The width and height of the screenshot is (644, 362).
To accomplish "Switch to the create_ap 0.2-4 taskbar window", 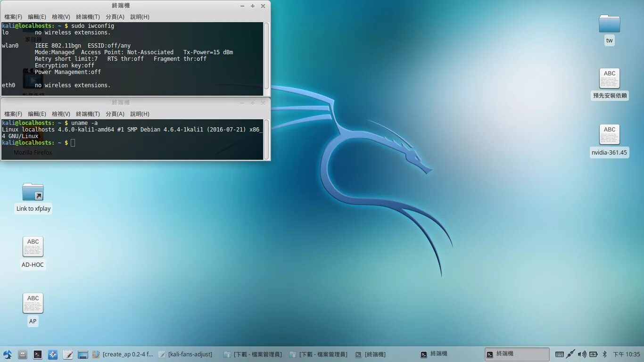I will point(123,354).
